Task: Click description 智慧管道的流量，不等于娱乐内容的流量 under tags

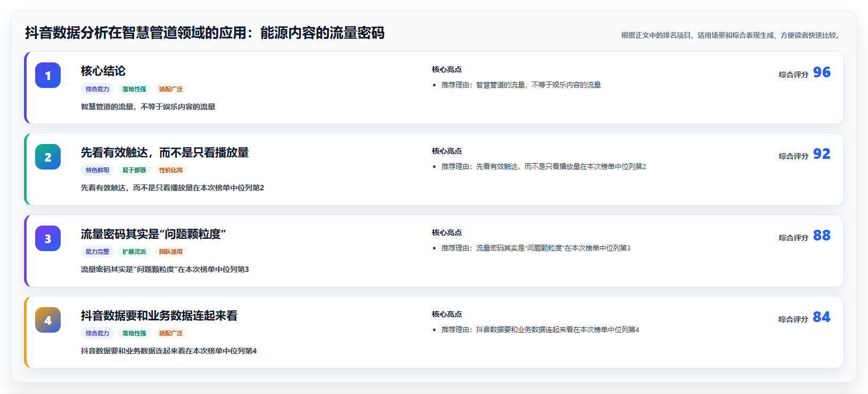Action: tap(148, 107)
